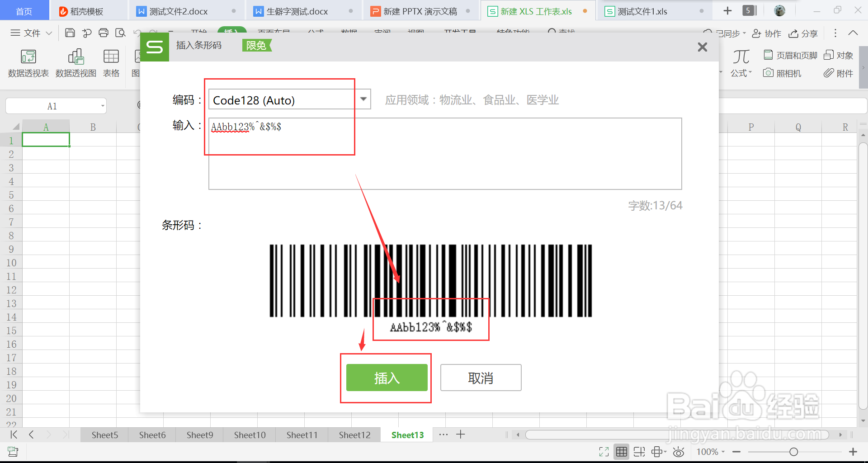Click the 对象 object button

839,55
